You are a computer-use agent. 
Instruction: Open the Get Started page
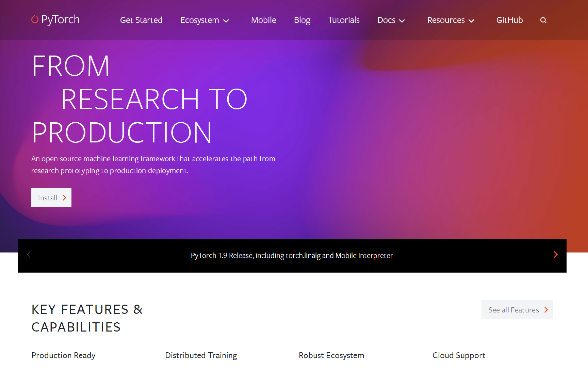tap(141, 20)
